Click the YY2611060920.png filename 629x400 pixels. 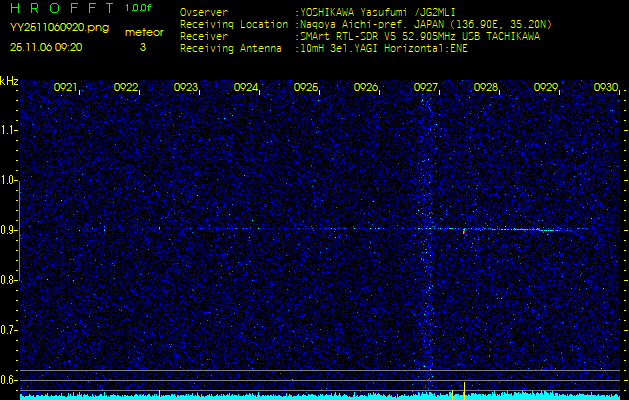click(x=50, y=30)
